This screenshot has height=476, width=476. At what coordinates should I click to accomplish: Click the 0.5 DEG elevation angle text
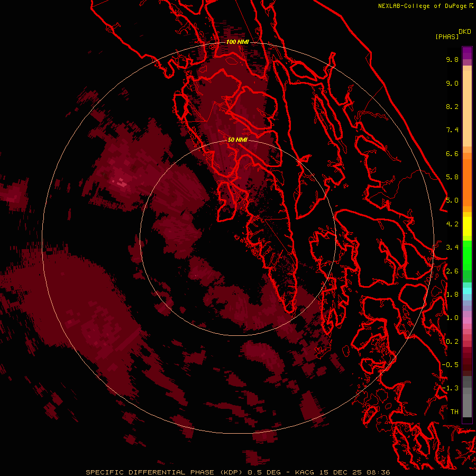(x=264, y=472)
